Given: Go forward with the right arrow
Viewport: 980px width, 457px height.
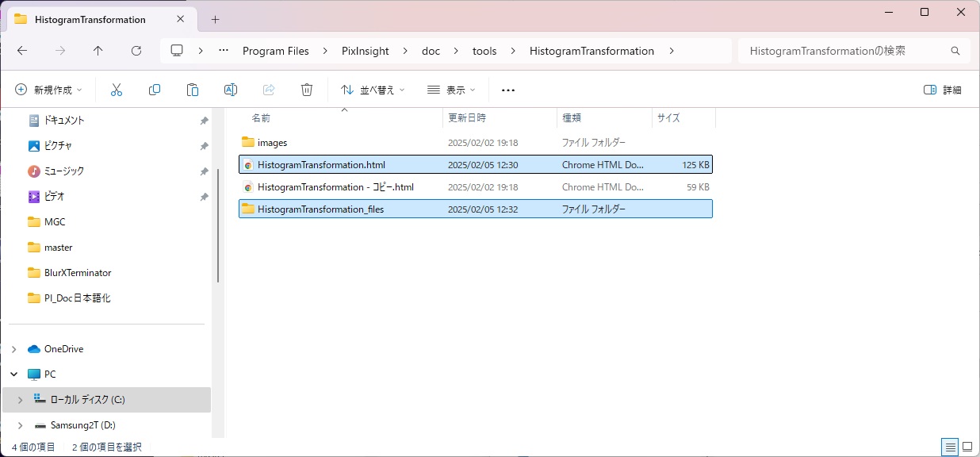Looking at the screenshot, I should 60,51.
